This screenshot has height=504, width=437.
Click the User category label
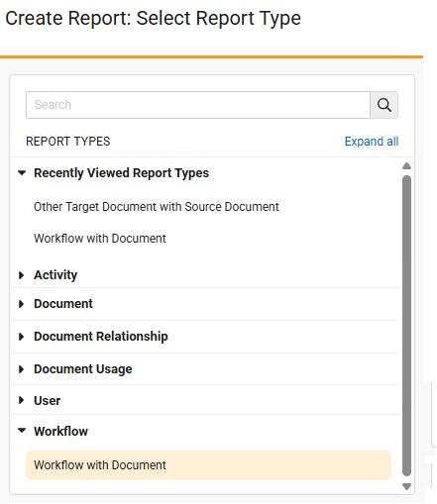[48, 401]
